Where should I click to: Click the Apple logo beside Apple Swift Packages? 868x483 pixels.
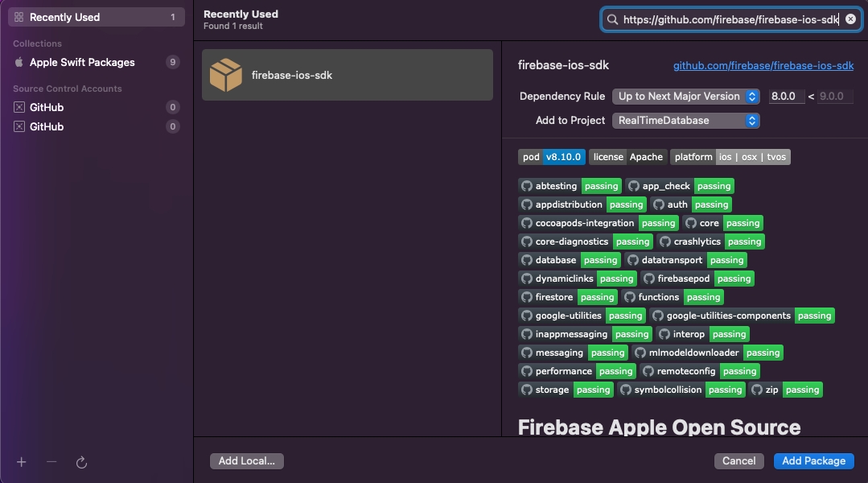click(x=19, y=63)
